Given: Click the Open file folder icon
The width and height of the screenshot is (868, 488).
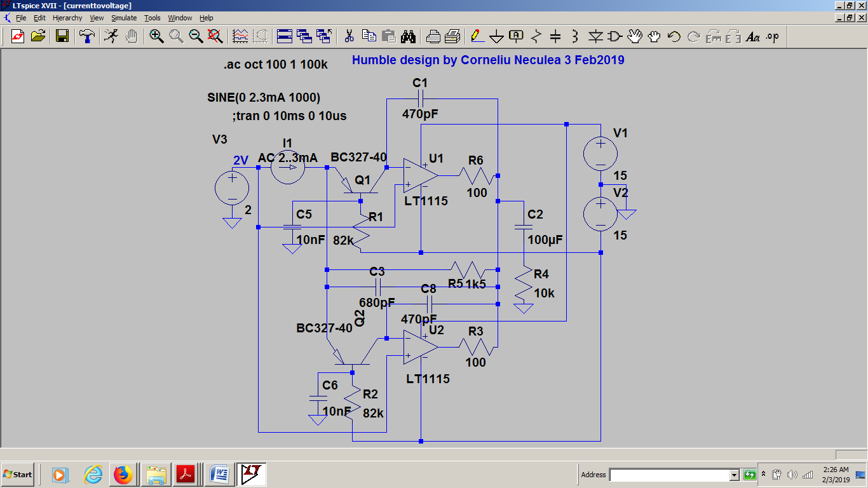Looking at the screenshot, I should [x=37, y=36].
